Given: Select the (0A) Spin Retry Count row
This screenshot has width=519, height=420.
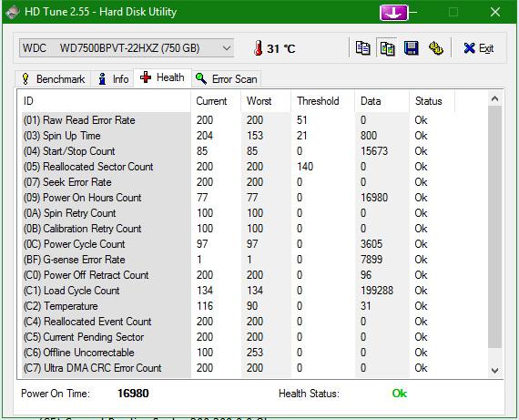Looking at the screenshot, I should tap(239, 213).
